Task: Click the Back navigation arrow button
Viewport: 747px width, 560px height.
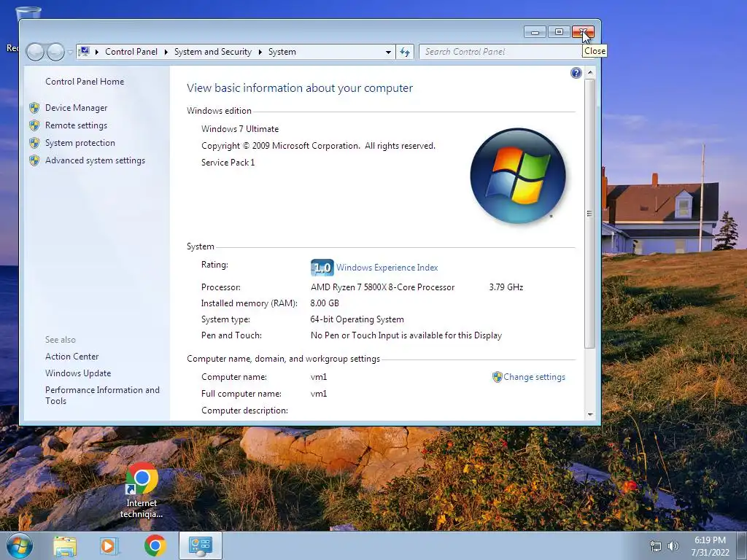Action: point(35,52)
